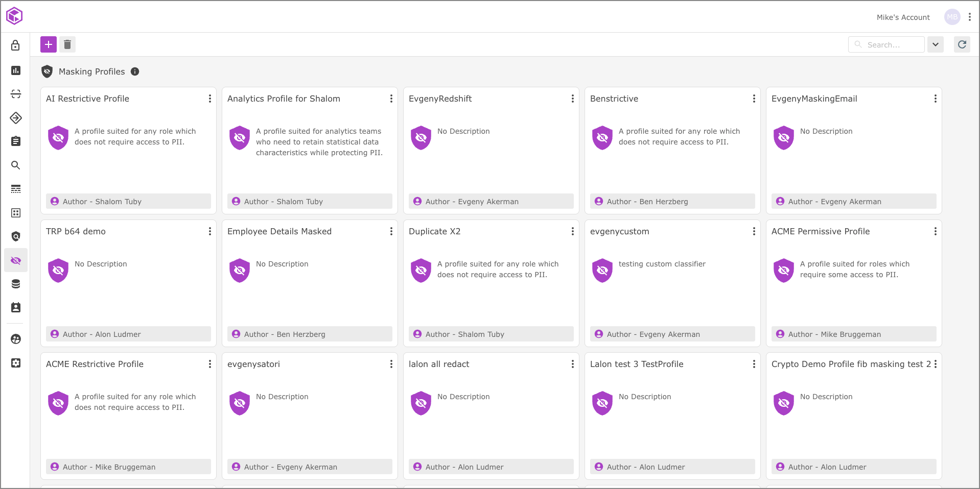Open the settings gear icon in sidebar
This screenshot has height=489, width=980.
pos(16,363)
